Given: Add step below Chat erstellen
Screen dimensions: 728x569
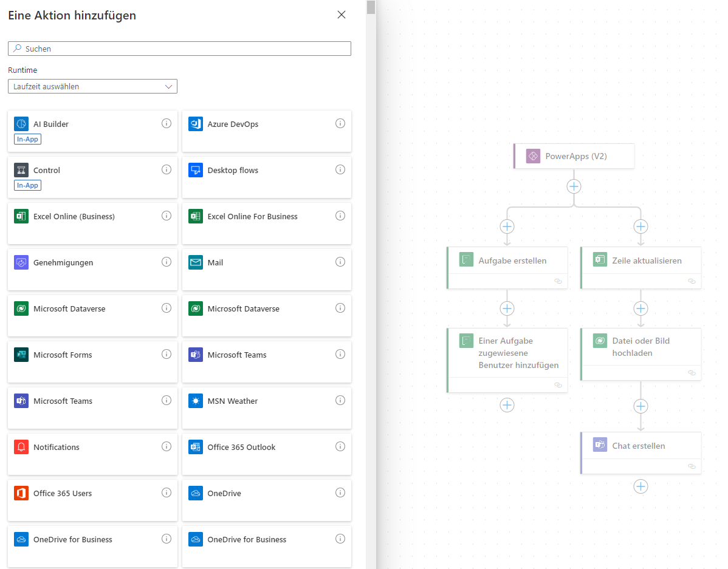Looking at the screenshot, I should click(x=640, y=486).
